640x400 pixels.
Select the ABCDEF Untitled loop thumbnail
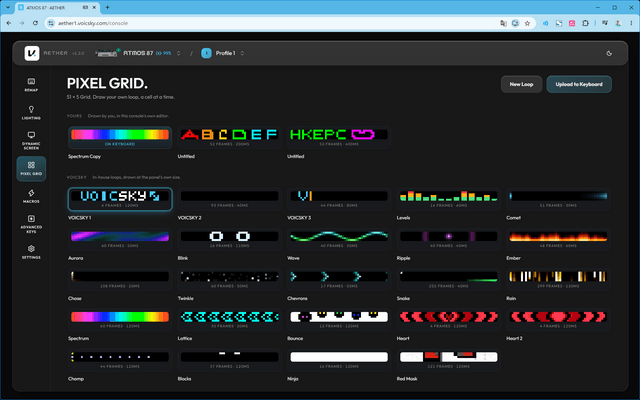pyautogui.click(x=229, y=138)
